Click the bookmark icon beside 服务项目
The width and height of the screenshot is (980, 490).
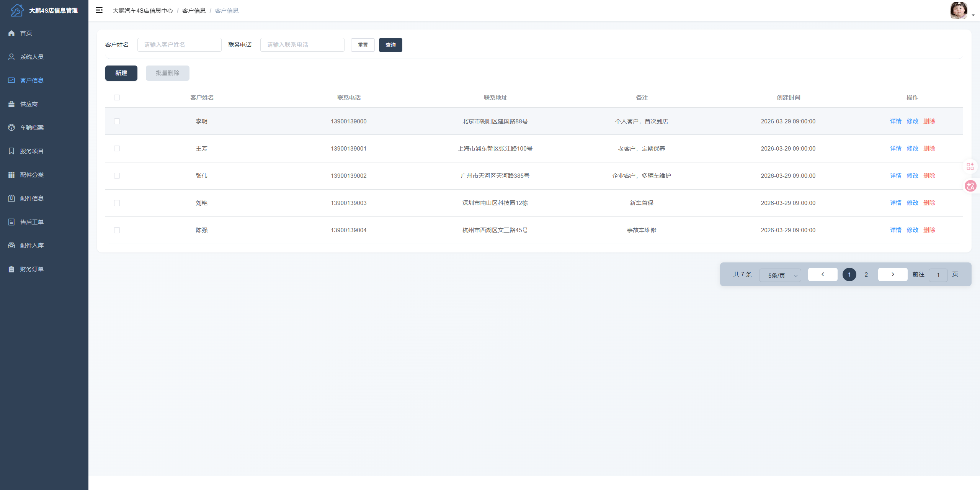pyautogui.click(x=11, y=151)
